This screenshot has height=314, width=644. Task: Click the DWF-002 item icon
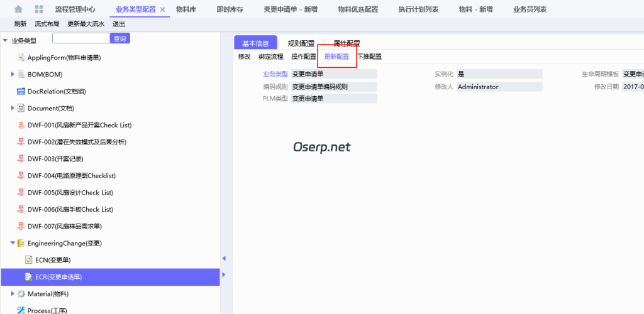pyautogui.click(x=21, y=142)
